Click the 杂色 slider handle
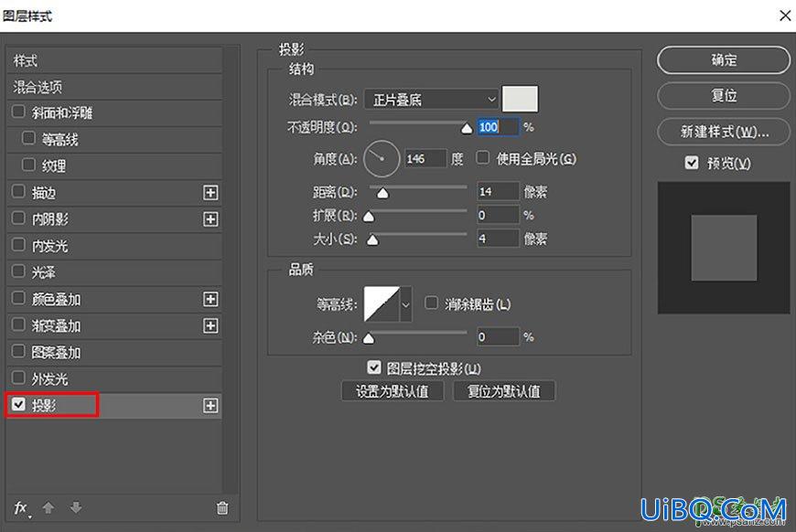796x532 pixels. [x=369, y=338]
